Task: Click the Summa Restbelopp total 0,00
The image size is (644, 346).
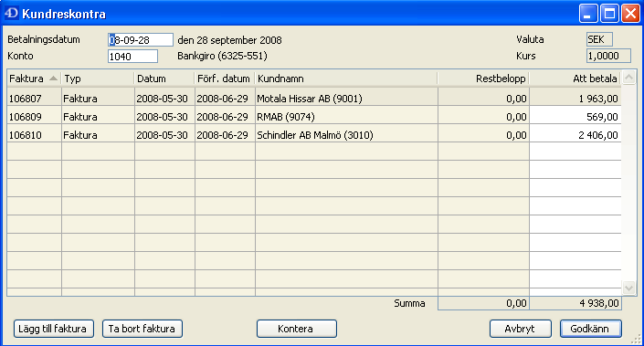Action: pyautogui.click(x=483, y=303)
